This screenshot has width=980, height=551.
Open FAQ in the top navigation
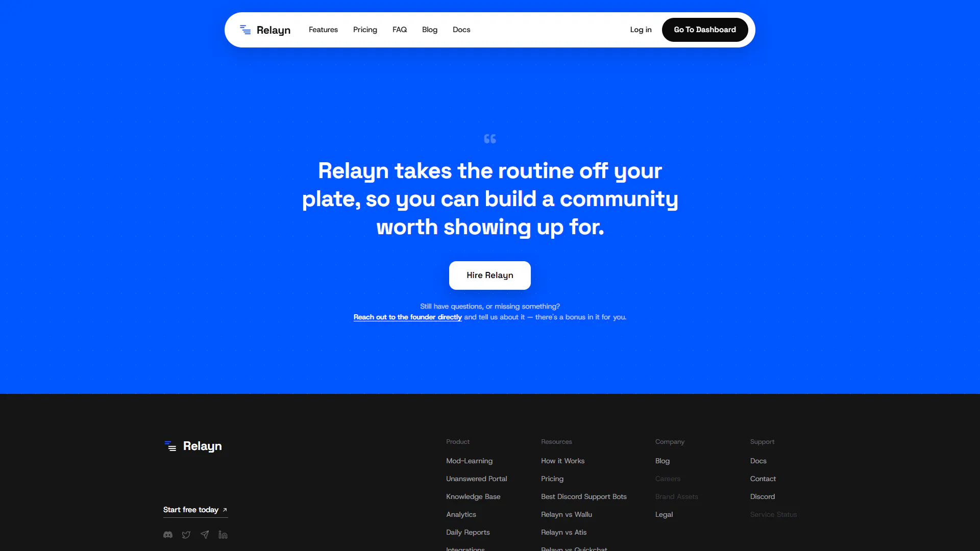coord(400,30)
